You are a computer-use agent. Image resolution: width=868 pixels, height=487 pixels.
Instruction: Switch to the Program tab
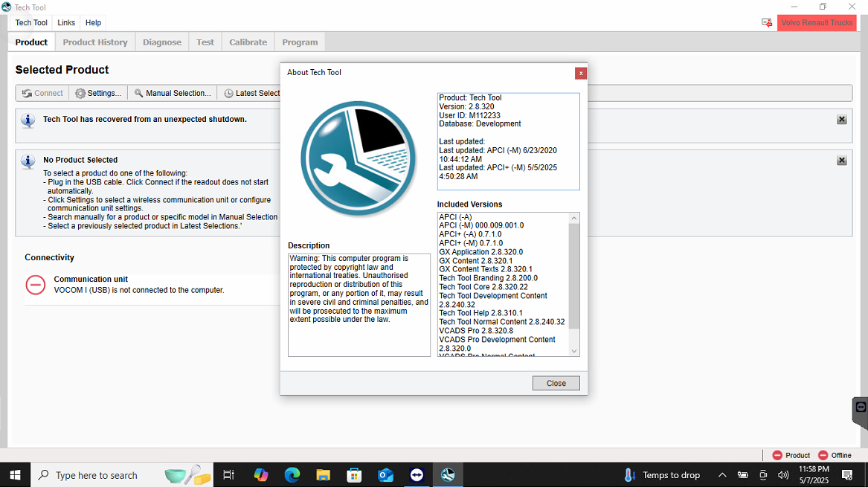(300, 42)
